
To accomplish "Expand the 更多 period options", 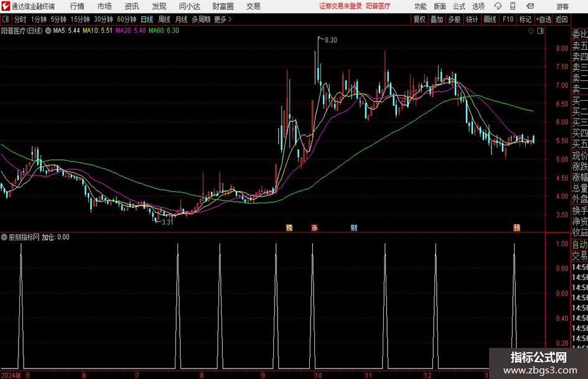I will click(223, 19).
